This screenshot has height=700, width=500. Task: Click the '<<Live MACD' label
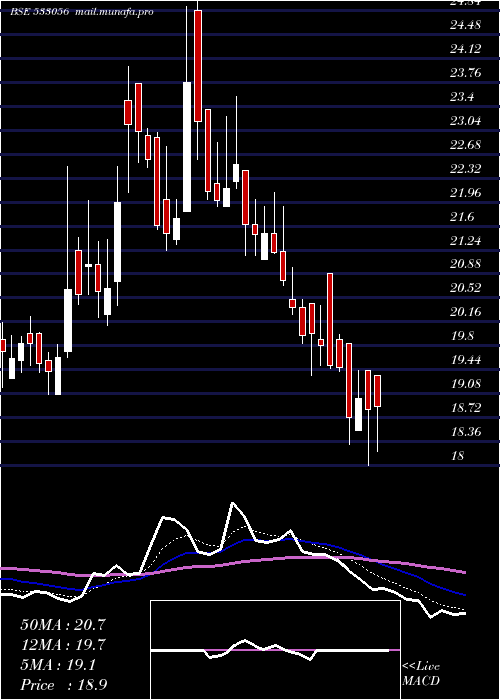pyautogui.click(x=421, y=674)
